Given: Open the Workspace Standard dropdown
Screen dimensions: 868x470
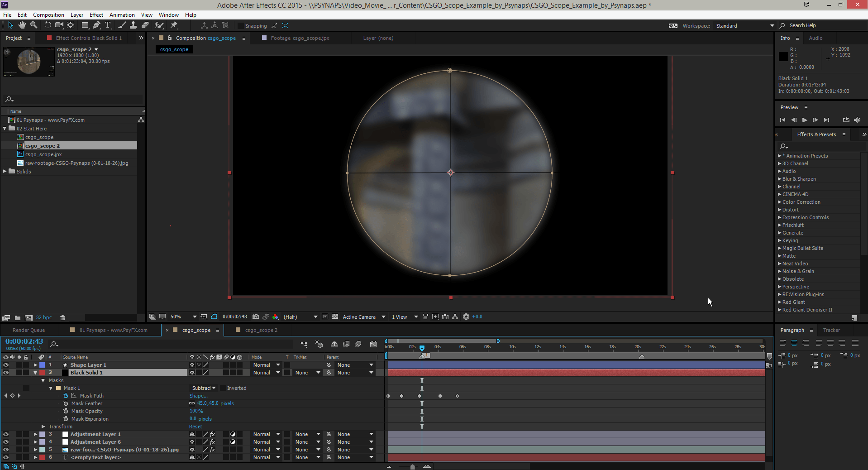Looking at the screenshot, I should pyautogui.click(x=745, y=26).
